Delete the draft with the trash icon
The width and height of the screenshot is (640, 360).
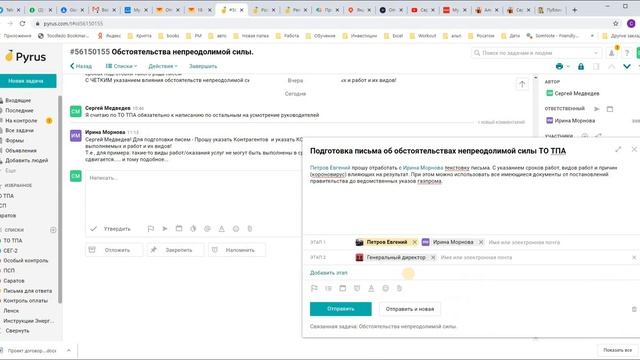[x=634, y=309]
